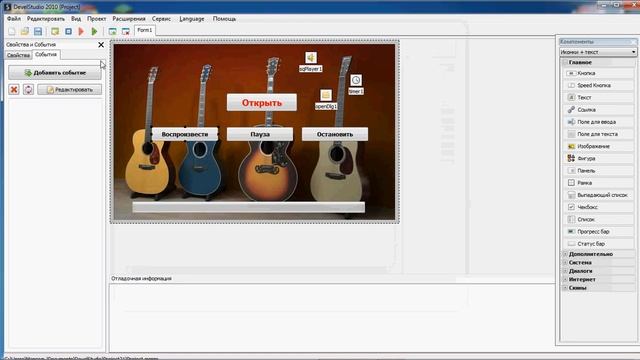640x360 pixels.
Task: Open the Расширения menu
Action: coord(129,19)
